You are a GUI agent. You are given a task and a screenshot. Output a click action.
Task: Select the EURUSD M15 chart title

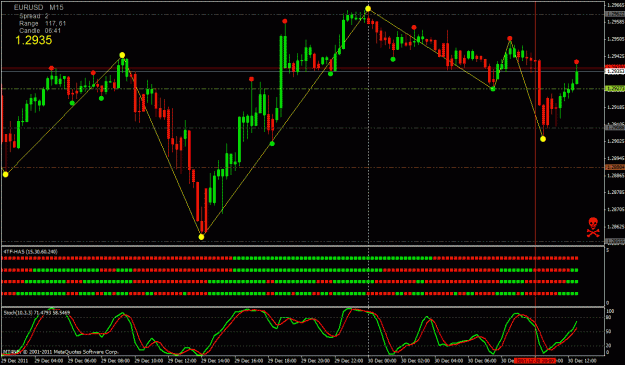pyautogui.click(x=38, y=7)
